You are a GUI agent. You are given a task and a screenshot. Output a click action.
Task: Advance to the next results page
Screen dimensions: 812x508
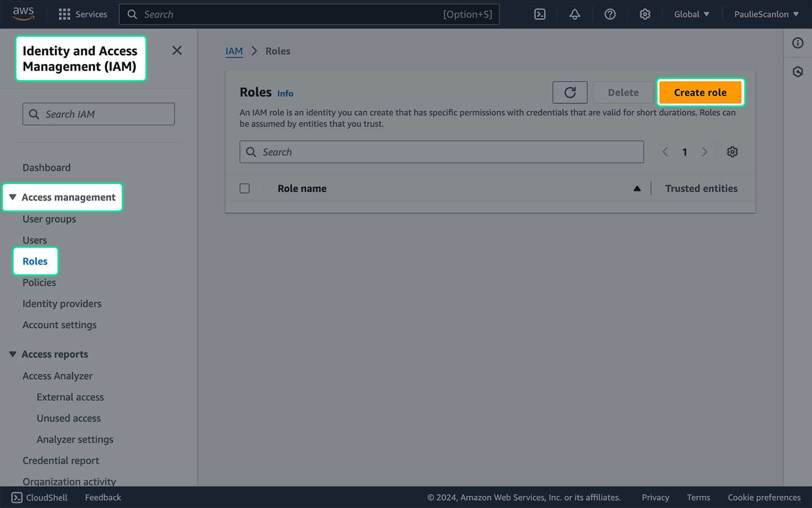(705, 151)
